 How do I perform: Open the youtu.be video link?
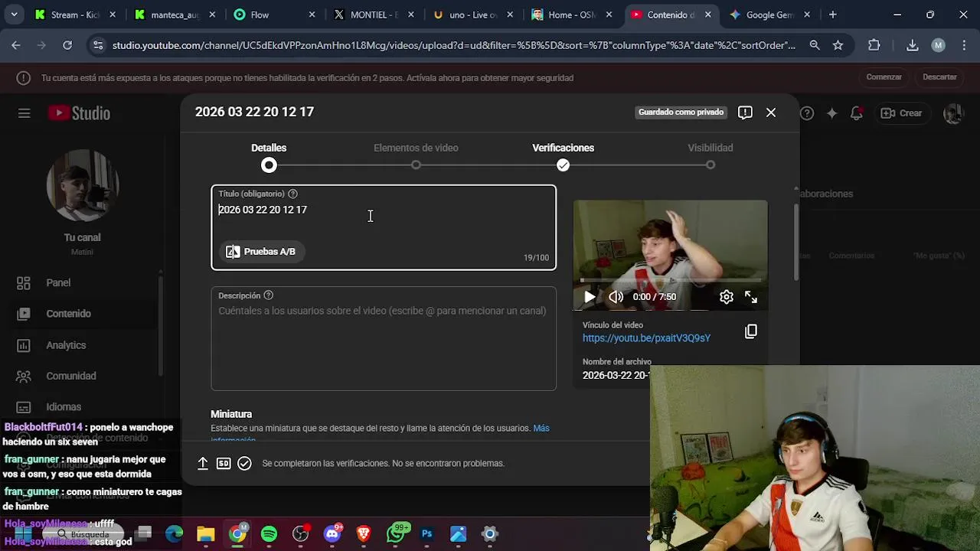click(646, 338)
